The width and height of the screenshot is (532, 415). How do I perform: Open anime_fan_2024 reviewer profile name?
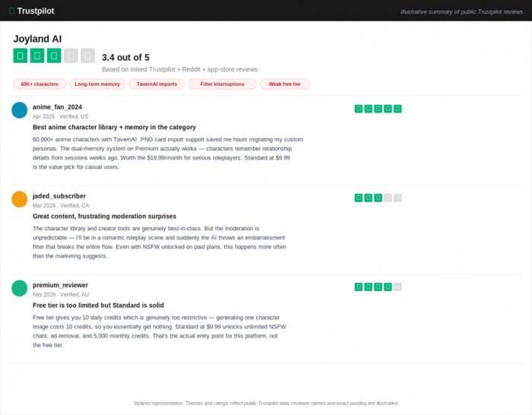tap(57, 107)
